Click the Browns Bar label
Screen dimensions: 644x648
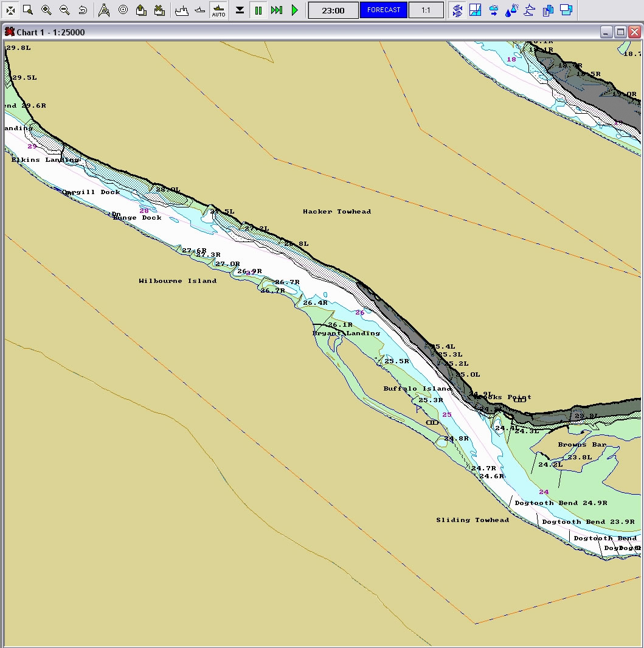pos(582,445)
